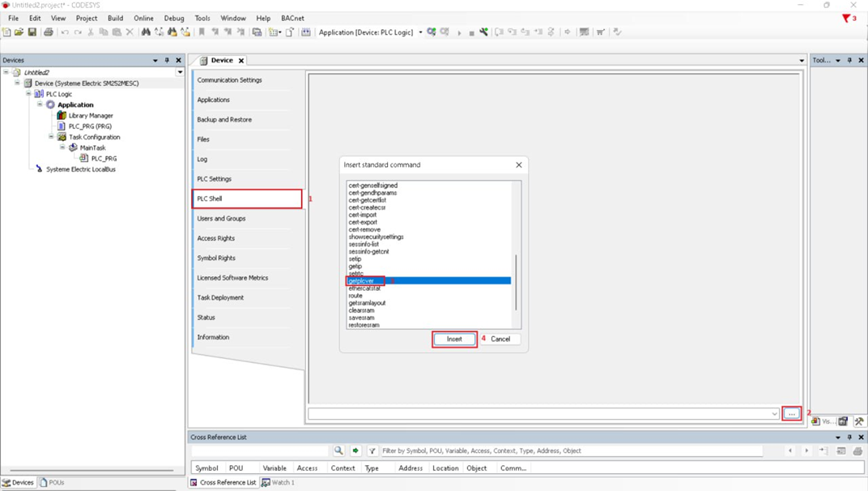This screenshot has width=868, height=491.
Task: Select PLC Shell in device sidebar
Action: pyautogui.click(x=247, y=199)
